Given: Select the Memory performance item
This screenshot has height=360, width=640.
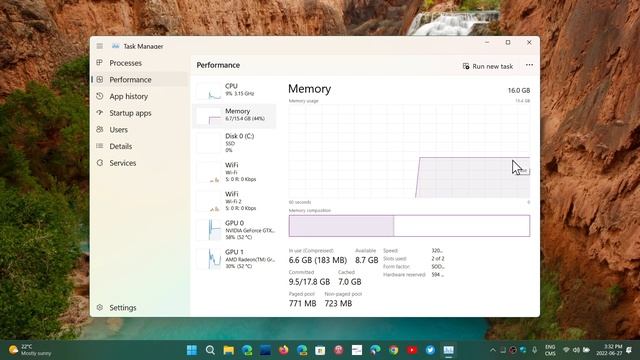Looking at the screenshot, I should (234, 115).
